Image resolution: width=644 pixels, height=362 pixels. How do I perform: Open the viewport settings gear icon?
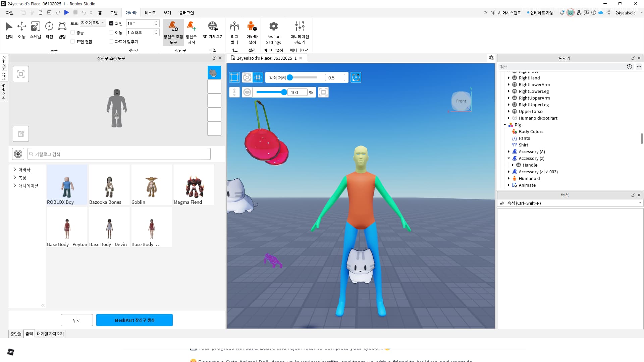[x=491, y=58]
